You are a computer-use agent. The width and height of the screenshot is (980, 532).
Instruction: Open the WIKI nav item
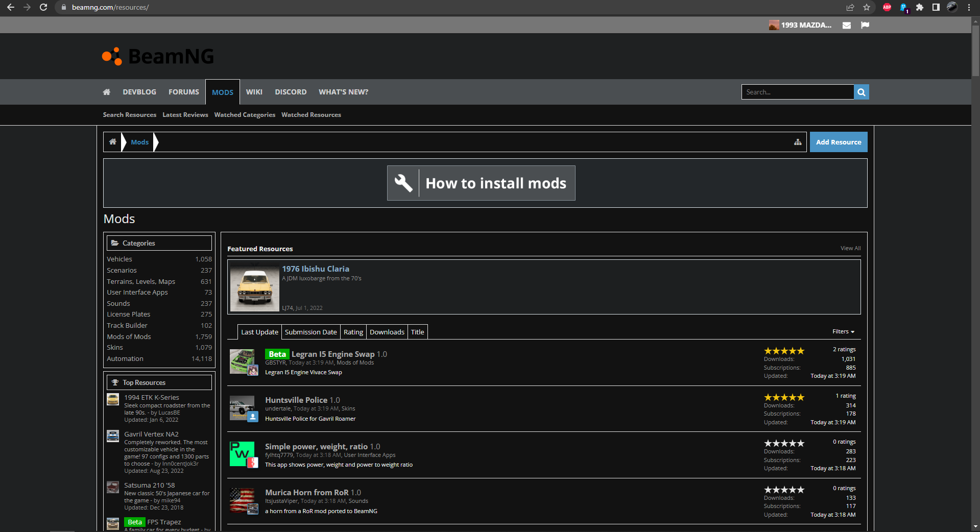254,92
